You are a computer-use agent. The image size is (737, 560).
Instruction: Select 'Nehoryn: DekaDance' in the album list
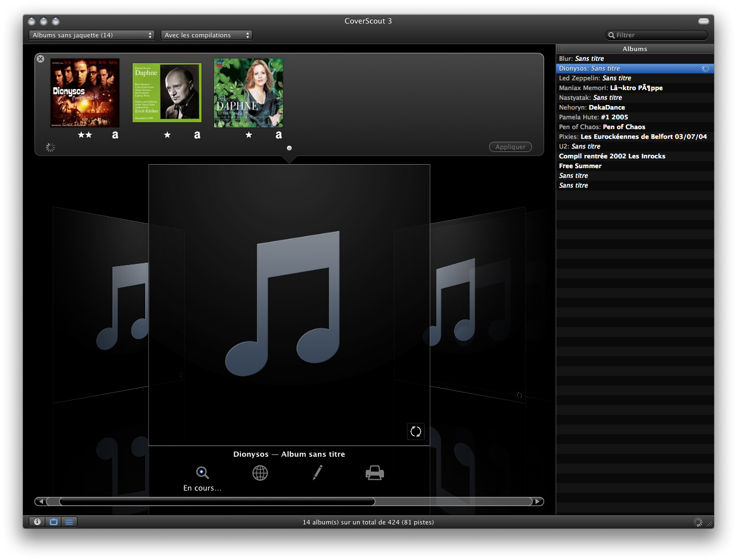click(x=635, y=107)
